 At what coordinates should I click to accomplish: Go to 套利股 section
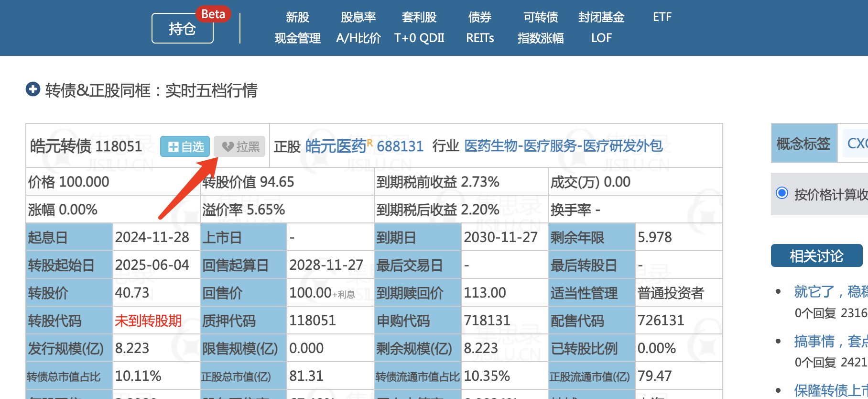click(x=419, y=17)
